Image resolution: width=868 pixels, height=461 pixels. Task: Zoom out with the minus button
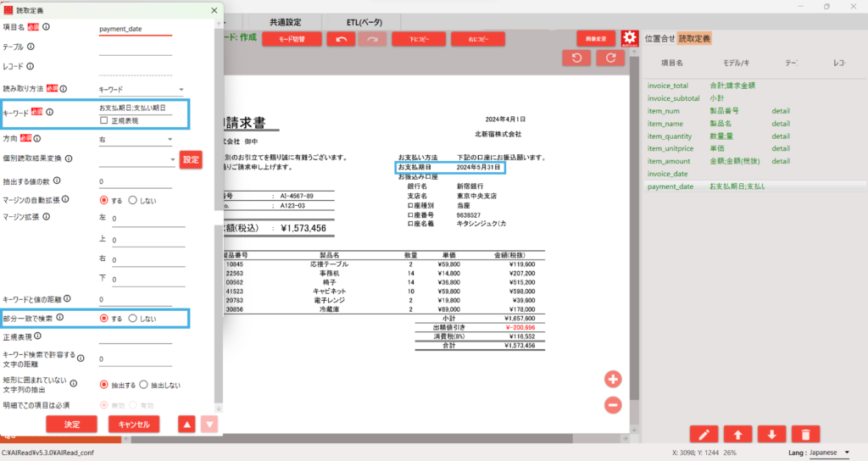click(613, 405)
